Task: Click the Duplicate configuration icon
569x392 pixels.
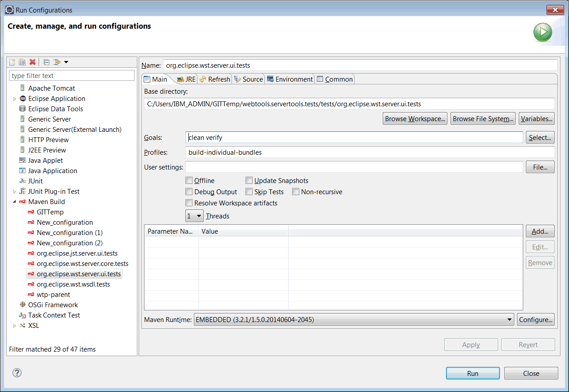Action: (x=22, y=62)
